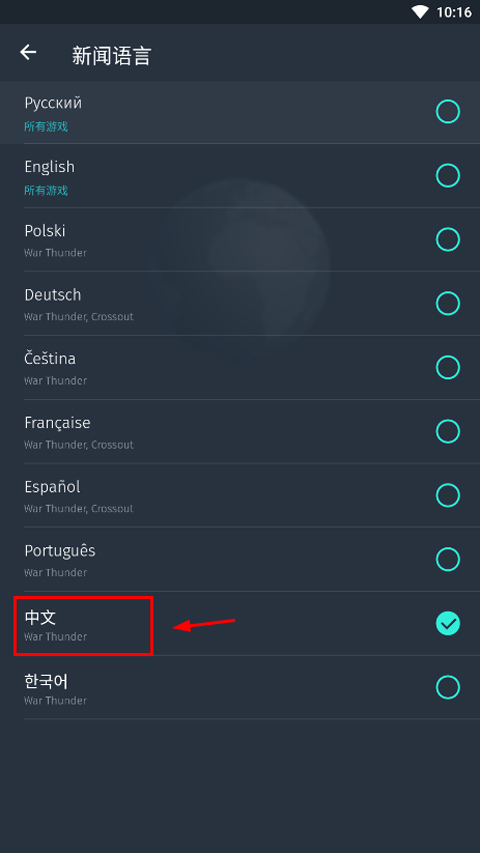
Task: Tap the back arrow icon
Action: click(x=28, y=52)
